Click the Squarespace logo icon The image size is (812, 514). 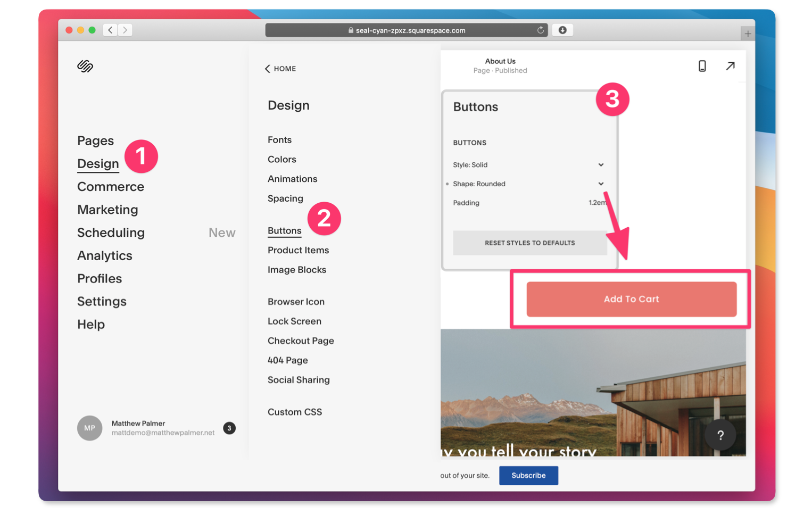pyautogui.click(x=85, y=66)
